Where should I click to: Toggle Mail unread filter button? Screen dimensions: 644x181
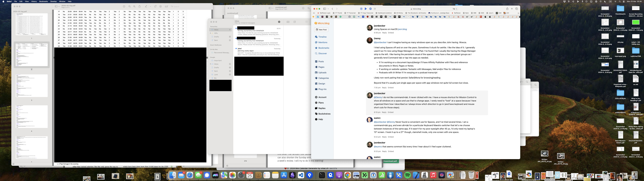pos(279,22)
